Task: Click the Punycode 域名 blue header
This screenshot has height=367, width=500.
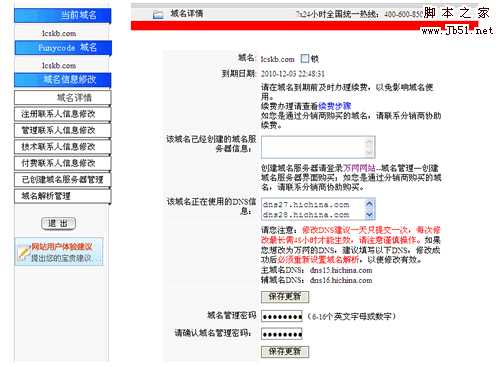Action: [x=63, y=48]
